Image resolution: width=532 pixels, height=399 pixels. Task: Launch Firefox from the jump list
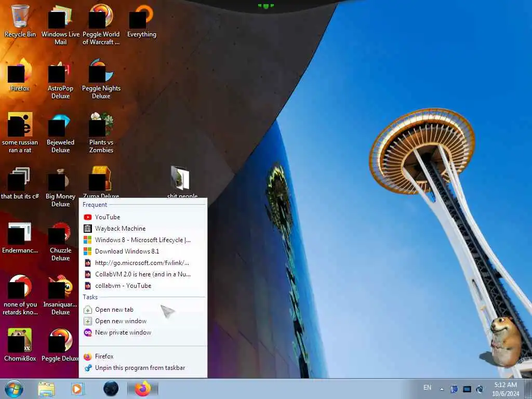[x=143, y=356]
